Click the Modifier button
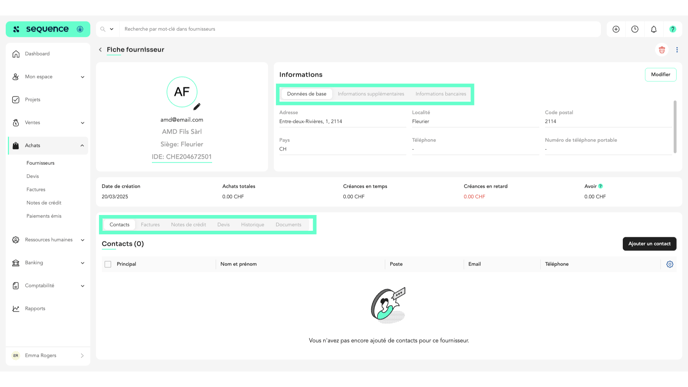 point(660,75)
